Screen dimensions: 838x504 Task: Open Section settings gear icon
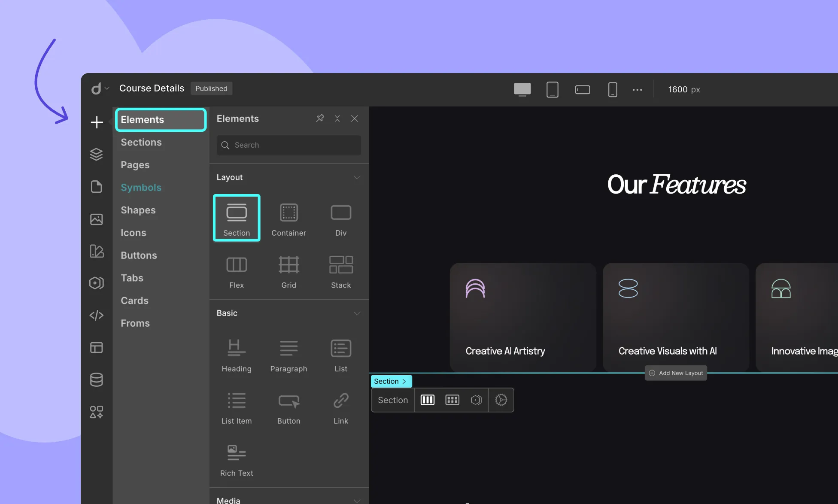(501, 400)
